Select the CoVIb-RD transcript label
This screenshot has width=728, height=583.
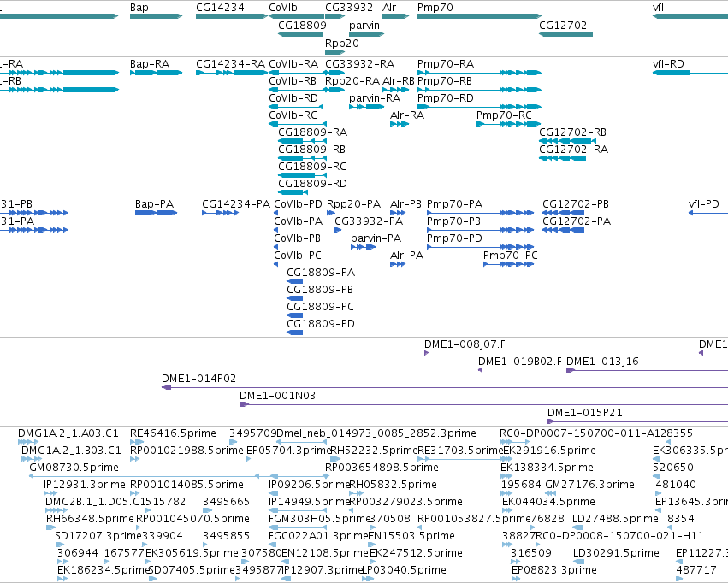click(x=293, y=98)
